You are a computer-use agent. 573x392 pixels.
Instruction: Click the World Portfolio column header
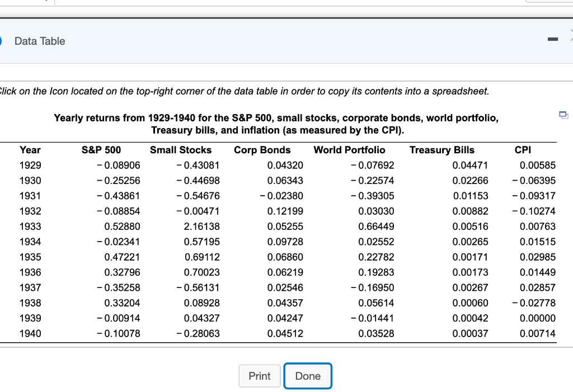point(350,150)
